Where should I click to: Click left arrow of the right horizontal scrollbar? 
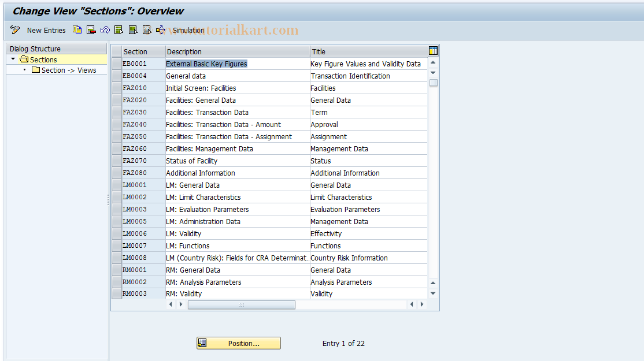tap(412, 304)
